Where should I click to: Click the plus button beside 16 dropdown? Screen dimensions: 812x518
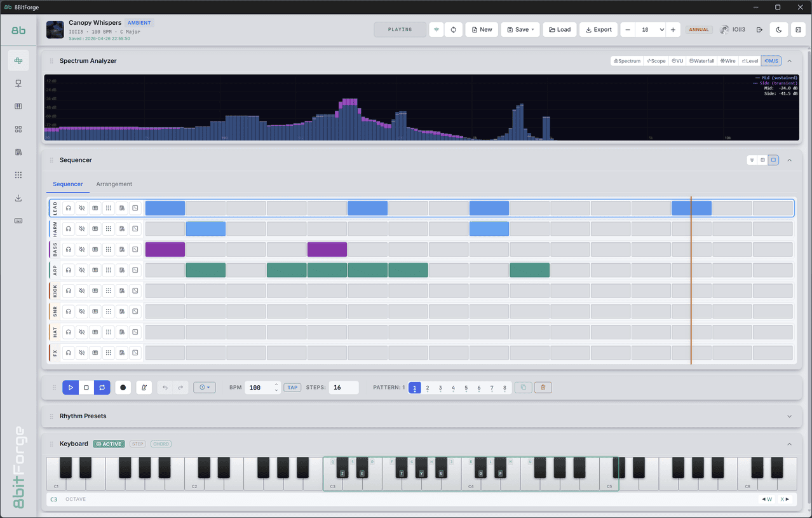pos(673,29)
